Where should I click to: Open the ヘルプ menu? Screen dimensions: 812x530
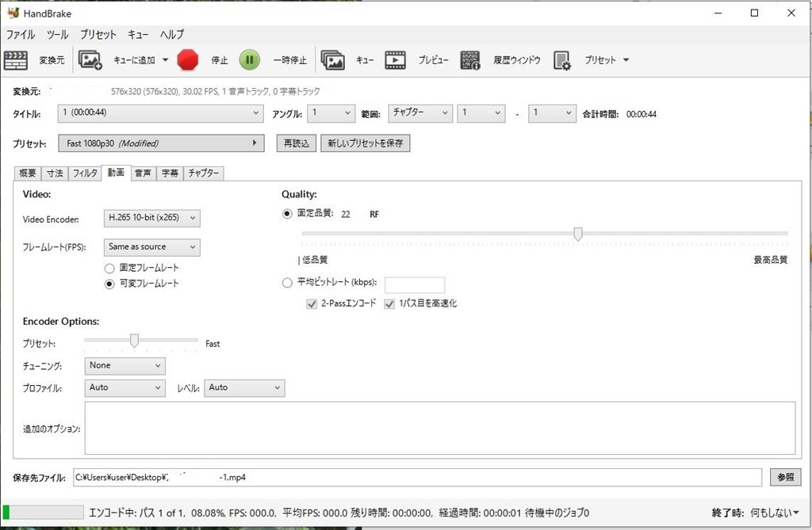click(x=172, y=35)
